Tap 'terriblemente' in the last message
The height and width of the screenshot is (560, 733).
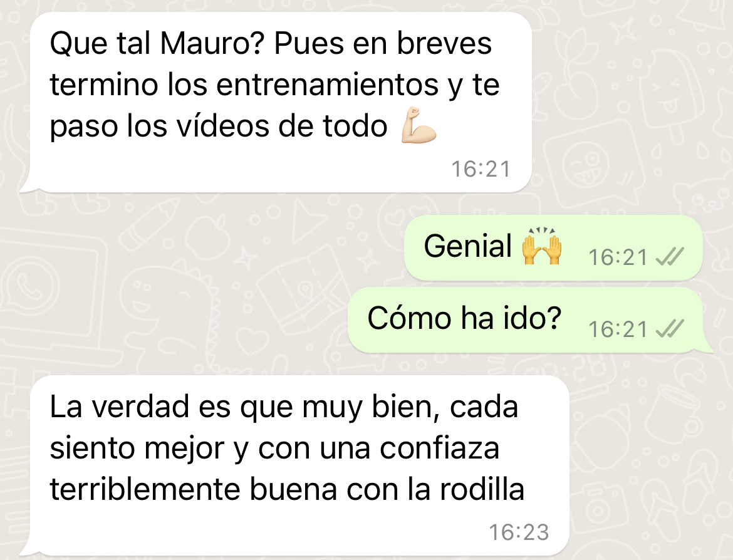(145, 489)
